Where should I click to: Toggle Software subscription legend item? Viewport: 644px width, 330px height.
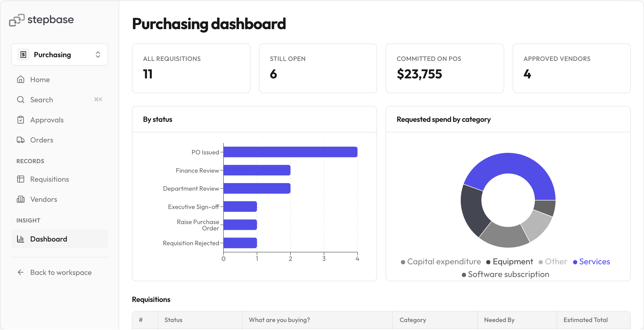(506, 274)
